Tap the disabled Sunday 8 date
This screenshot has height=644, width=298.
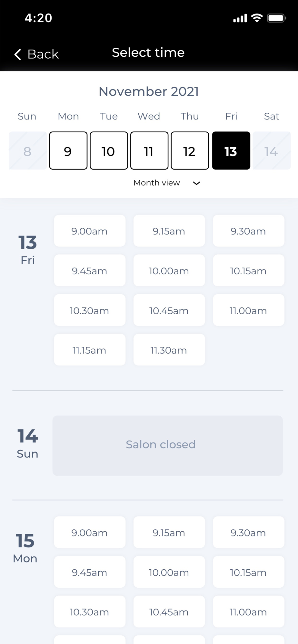tap(28, 150)
